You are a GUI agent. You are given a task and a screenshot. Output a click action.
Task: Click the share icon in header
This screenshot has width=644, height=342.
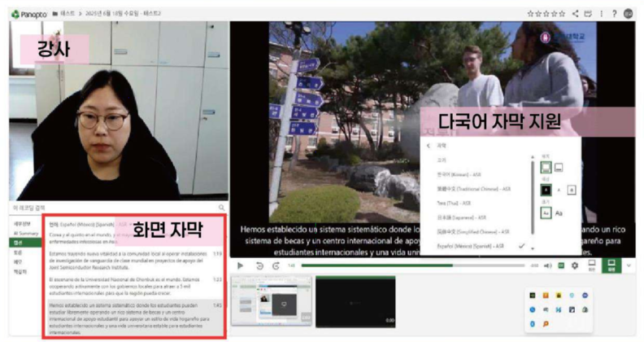click(x=576, y=13)
